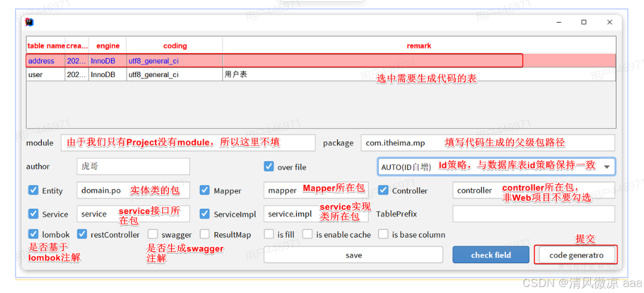This screenshot has height=293, width=644.
Task: Toggle the Entity checkbox
Action: pyautogui.click(x=34, y=190)
